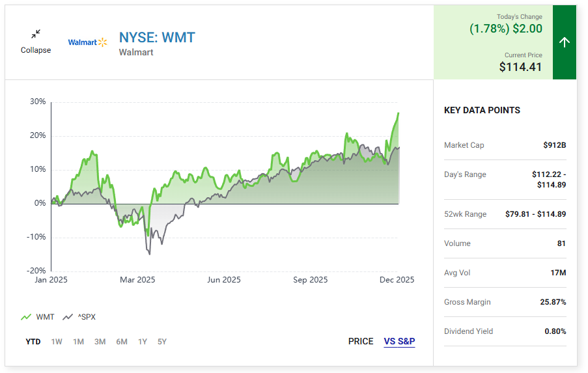Click the Mar 2025 x-axis label
The width and height of the screenshot is (588, 373).
[x=137, y=280]
